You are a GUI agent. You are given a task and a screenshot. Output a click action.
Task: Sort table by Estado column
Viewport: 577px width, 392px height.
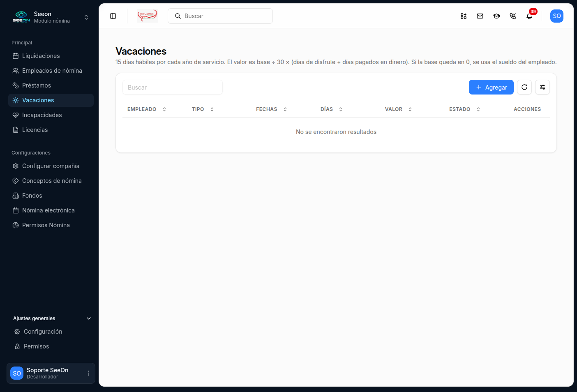point(465,109)
